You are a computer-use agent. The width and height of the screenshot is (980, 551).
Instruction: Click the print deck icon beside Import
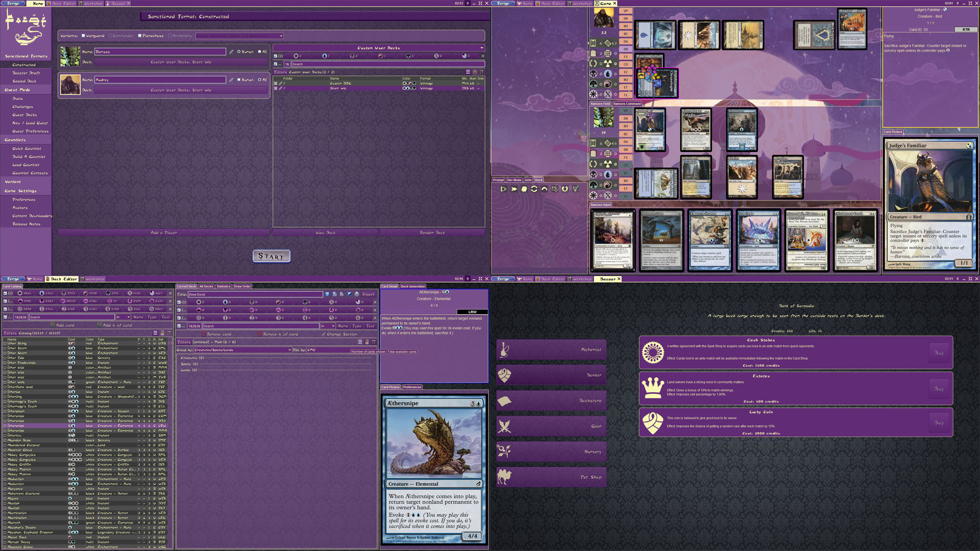[357, 294]
